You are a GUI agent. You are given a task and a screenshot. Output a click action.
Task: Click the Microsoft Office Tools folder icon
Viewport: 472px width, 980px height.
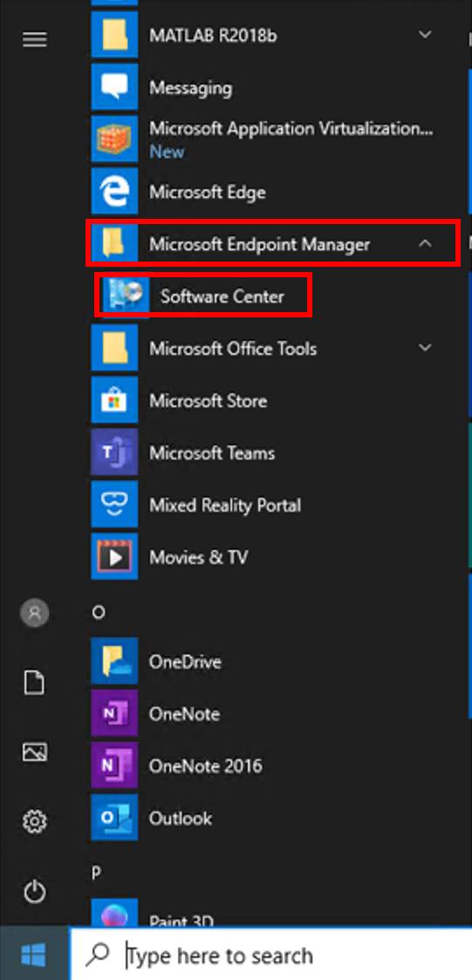114,348
